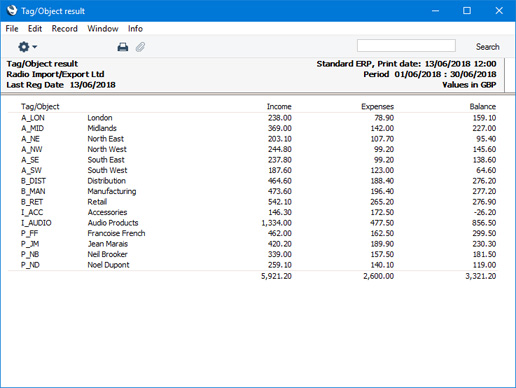Click the A_NE tag code
Image resolution: width=516 pixels, height=388 pixels.
coord(30,139)
